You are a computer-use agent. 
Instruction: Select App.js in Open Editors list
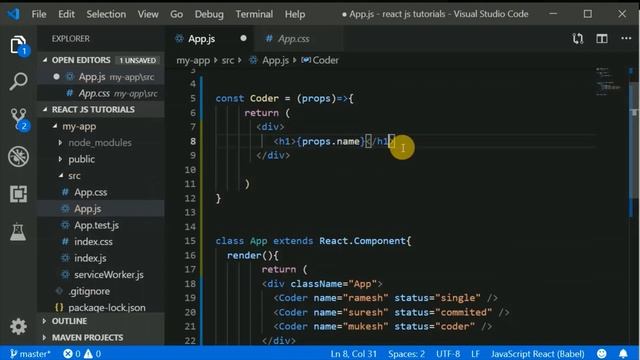click(x=101, y=77)
